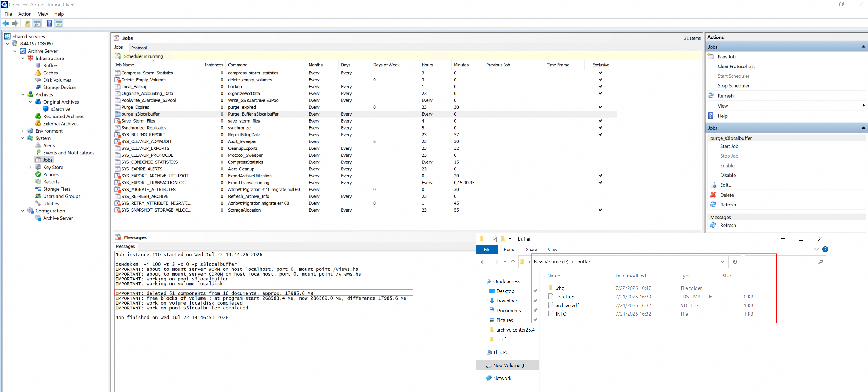Expand the Key Store tree node

[x=30, y=168]
